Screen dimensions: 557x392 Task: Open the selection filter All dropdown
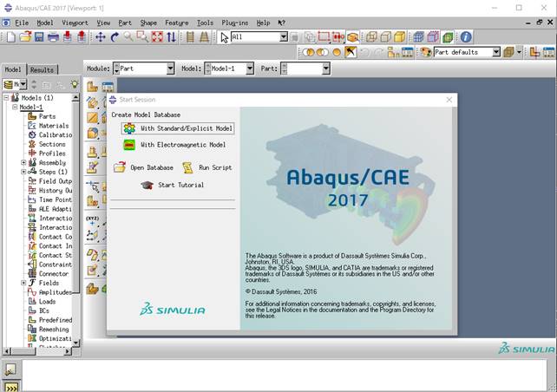283,37
